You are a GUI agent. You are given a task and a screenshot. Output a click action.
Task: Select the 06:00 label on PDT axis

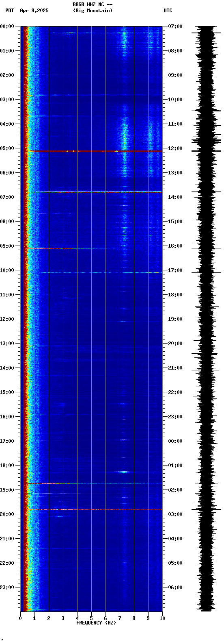(7, 173)
